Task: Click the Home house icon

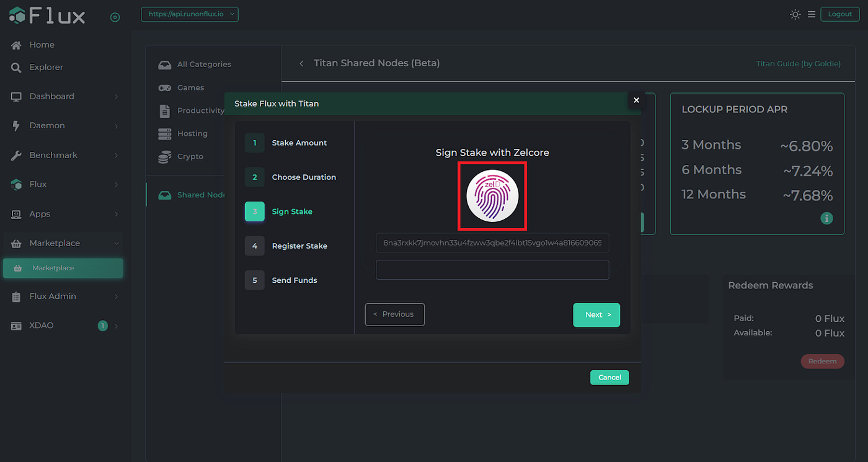Action: [x=16, y=45]
